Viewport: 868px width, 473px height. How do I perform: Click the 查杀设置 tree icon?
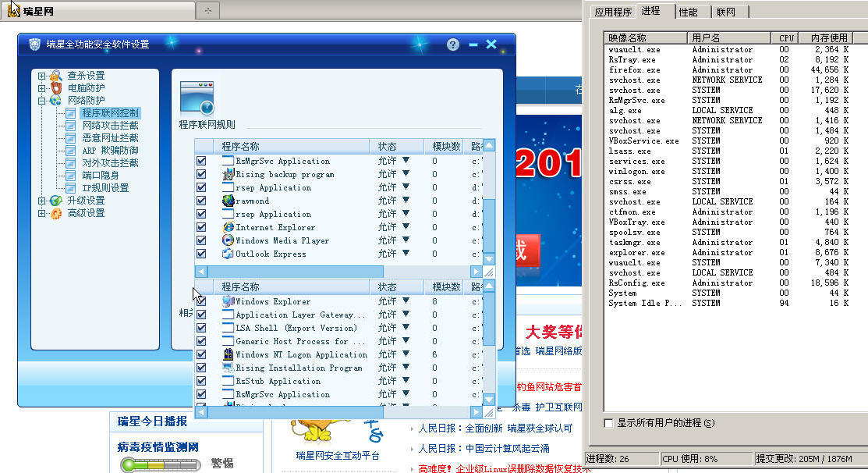click(x=56, y=76)
